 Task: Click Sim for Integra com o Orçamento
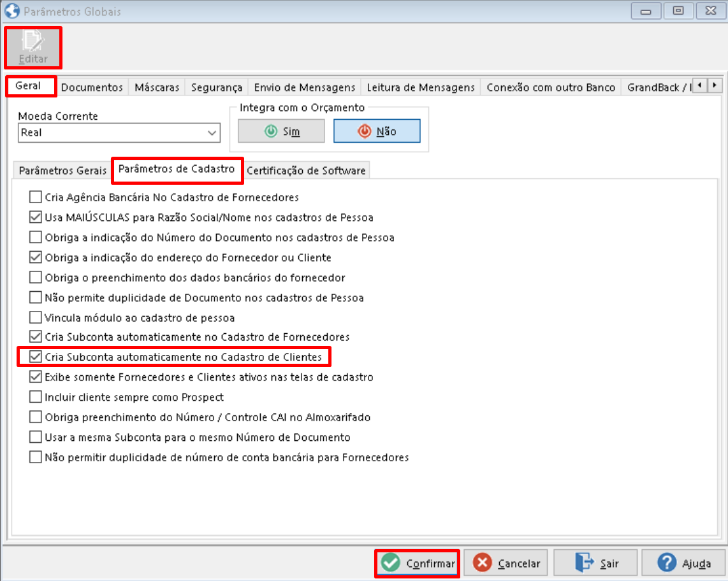tap(281, 131)
